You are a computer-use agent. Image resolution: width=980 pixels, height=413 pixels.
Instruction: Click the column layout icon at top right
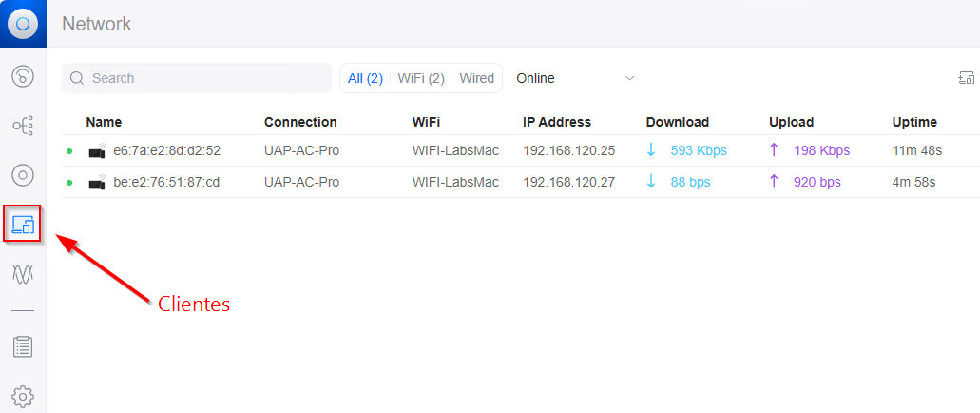(966, 78)
